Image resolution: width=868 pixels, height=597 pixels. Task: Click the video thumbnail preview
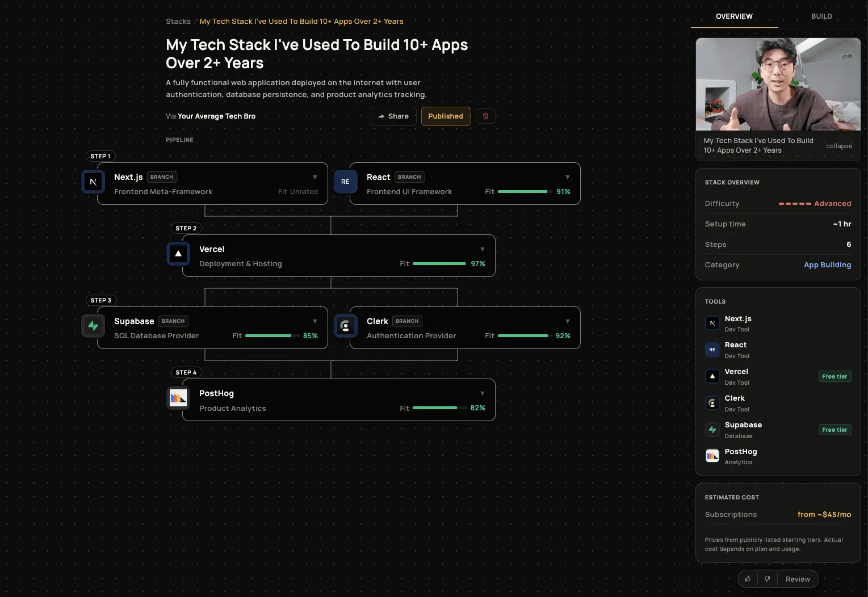point(778,85)
